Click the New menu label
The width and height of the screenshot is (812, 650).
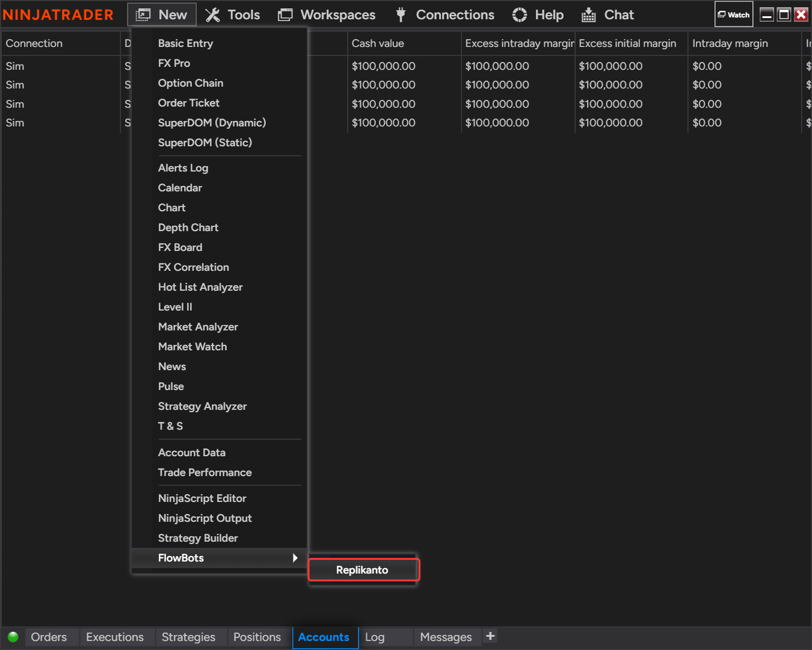click(173, 15)
